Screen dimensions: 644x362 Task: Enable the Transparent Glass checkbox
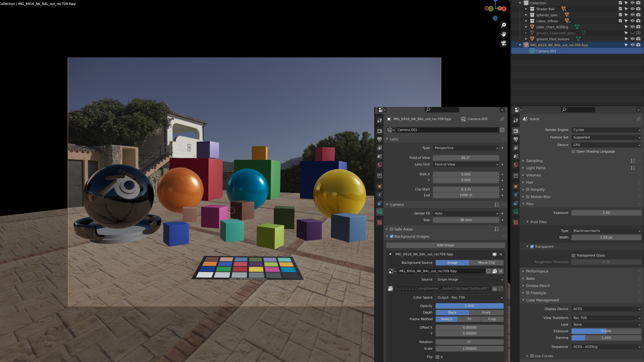(574, 255)
